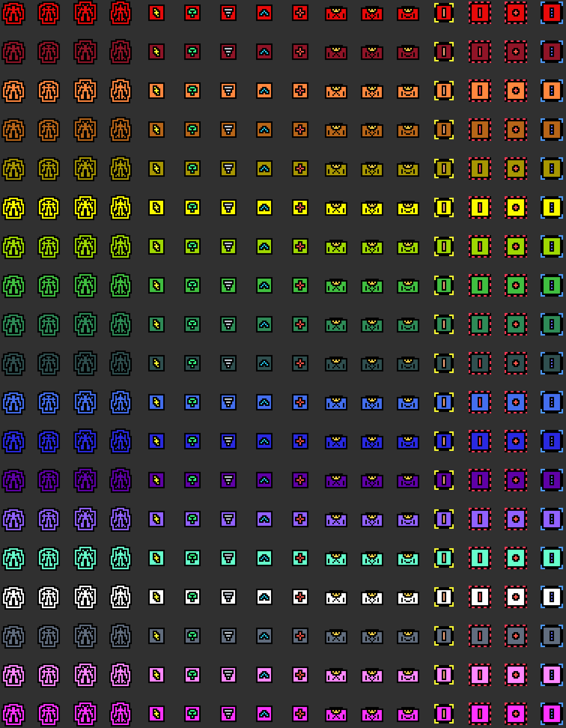Viewport: 566px width, 728px height.
Task: Pick the red plus icon on dark teal tile
Action: coord(300,364)
